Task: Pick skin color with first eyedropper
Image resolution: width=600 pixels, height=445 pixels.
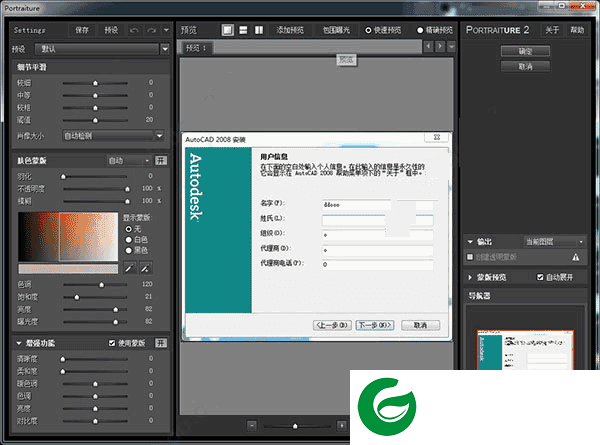Action: (129, 268)
